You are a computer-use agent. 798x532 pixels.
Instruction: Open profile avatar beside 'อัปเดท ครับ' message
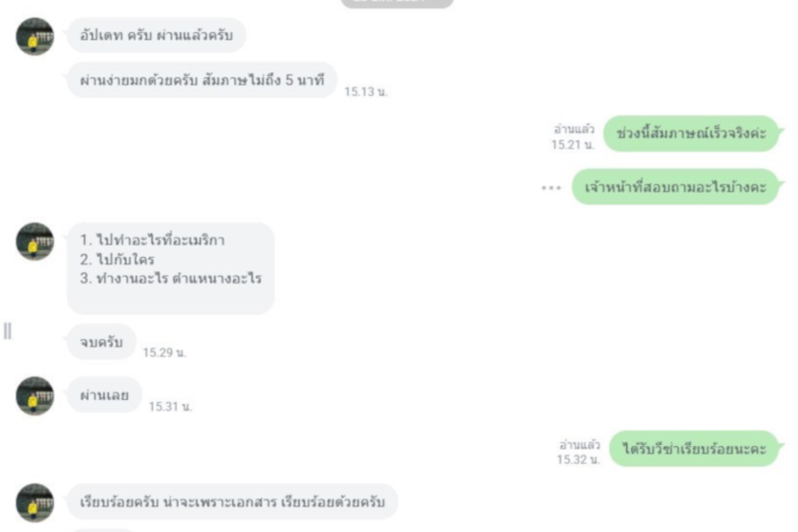pos(35,36)
